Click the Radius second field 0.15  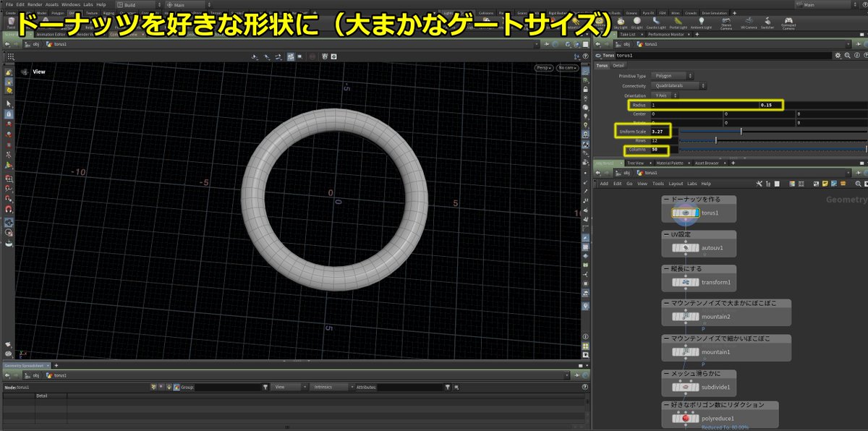pyautogui.click(x=812, y=105)
